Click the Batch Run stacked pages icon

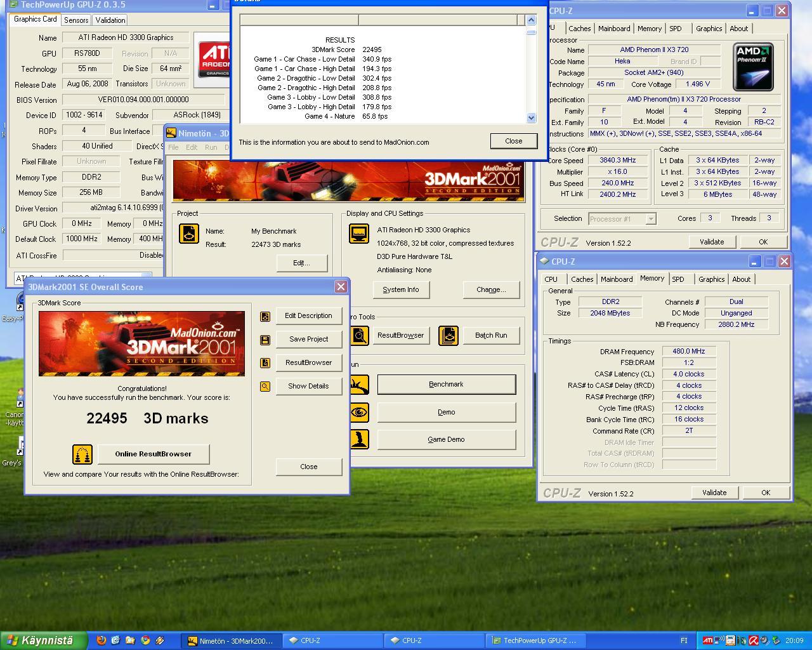(x=448, y=335)
